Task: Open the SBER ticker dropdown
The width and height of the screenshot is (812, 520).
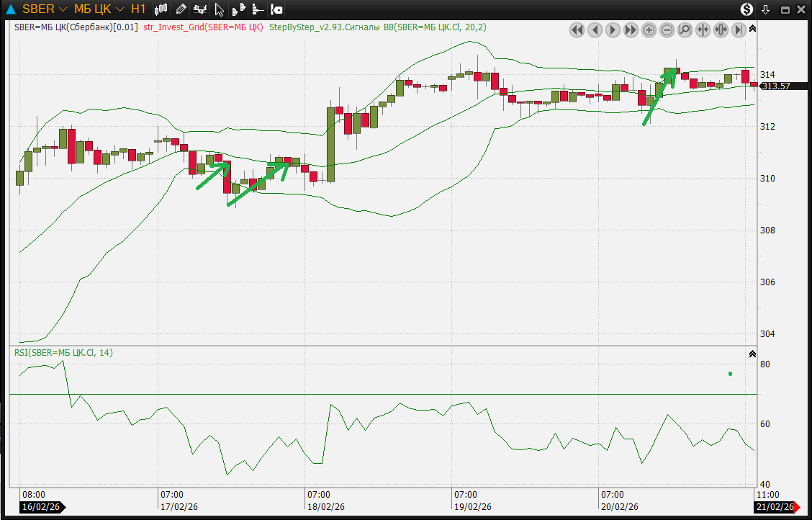Action: 45,9
